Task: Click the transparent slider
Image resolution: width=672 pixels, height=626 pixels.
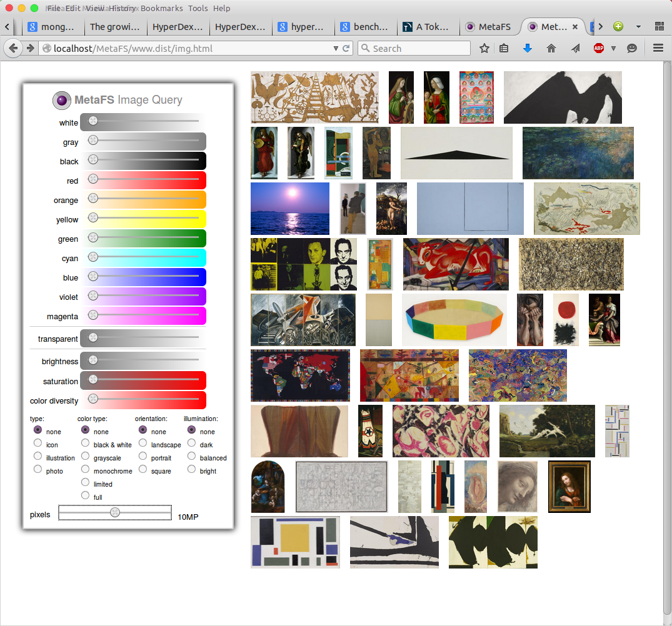Action: tap(144, 338)
